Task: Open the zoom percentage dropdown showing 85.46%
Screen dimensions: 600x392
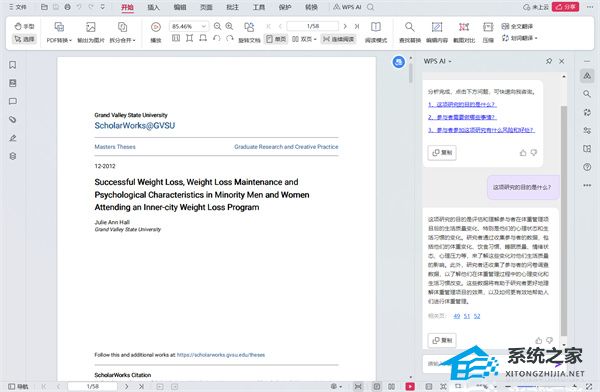Action: click(x=189, y=26)
